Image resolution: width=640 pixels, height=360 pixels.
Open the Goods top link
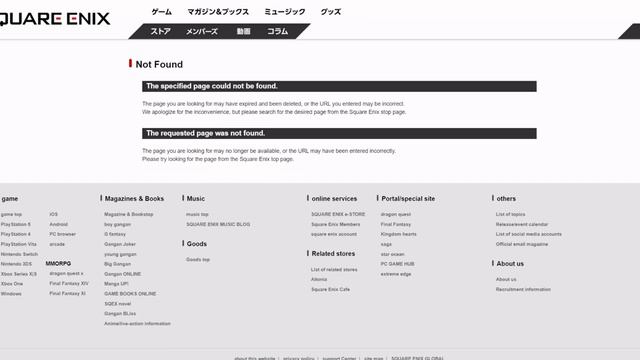coord(198,260)
